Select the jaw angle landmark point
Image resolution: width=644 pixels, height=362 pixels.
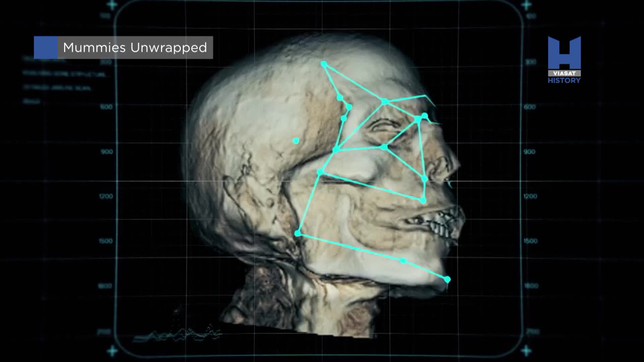(x=298, y=233)
